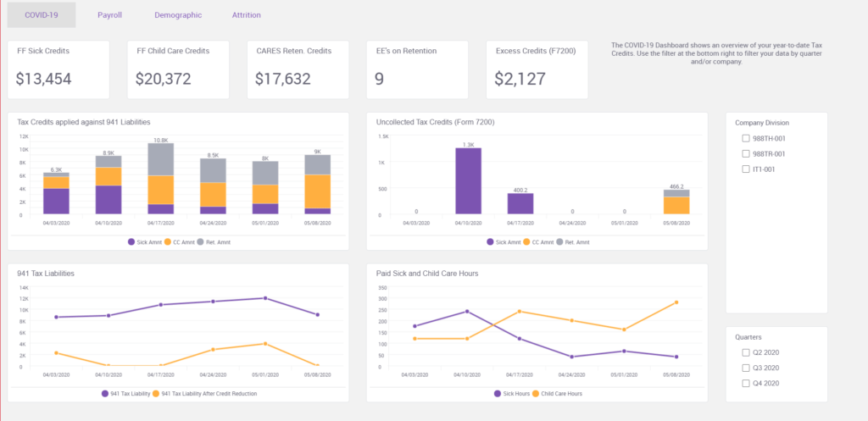This screenshot has width=868, height=421.
Task: Click 'Uncollected Tax Credits (Form 7200)' title
Action: point(435,122)
